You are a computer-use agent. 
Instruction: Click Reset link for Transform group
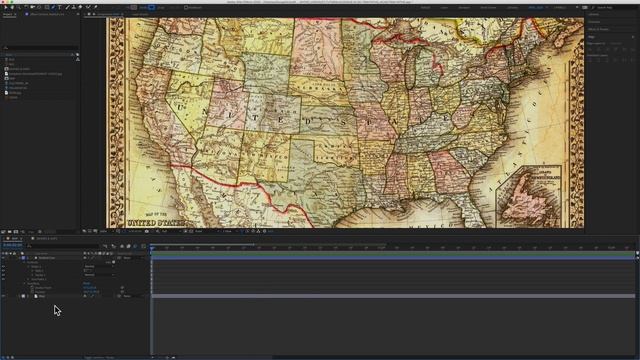[x=87, y=283]
